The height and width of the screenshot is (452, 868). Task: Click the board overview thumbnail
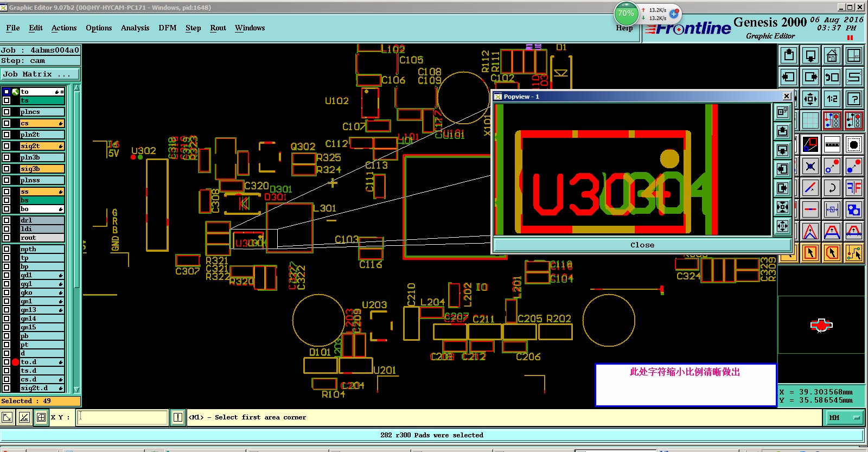[821, 325]
